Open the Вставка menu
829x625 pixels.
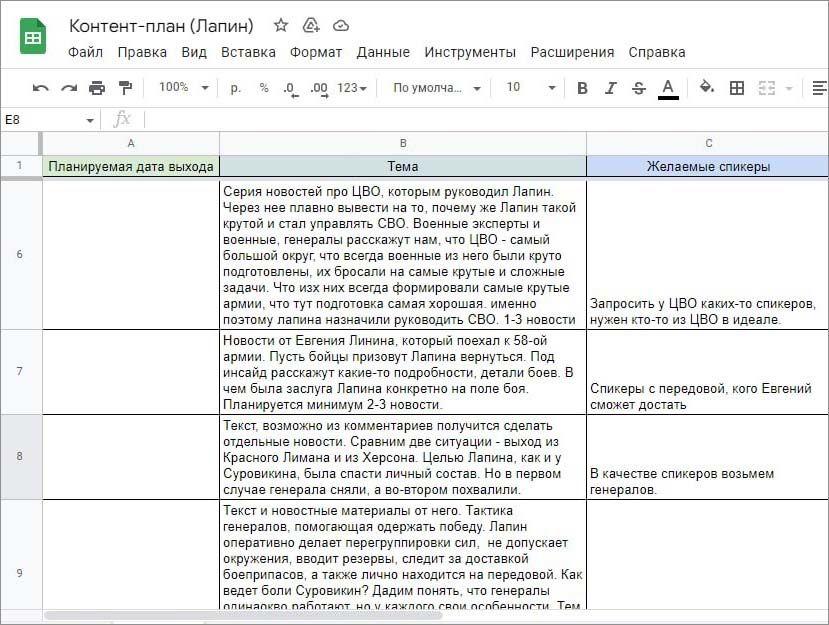[248, 52]
